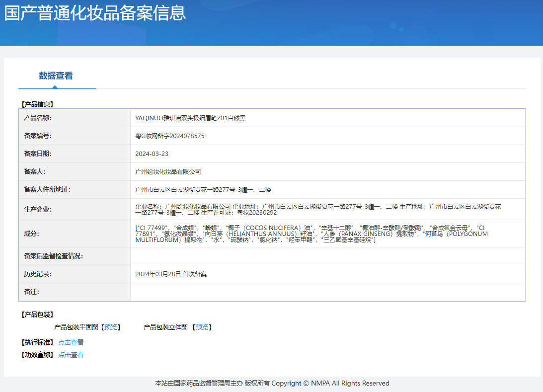Click the 生产企业 details text
Image resolution: width=543 pixels, height=392 pixels.
pyautogui.click(x=318, y=210)
